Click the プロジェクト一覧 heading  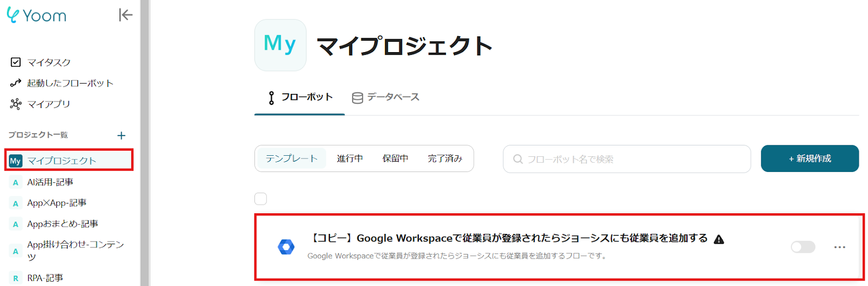[x=38, y=135]
